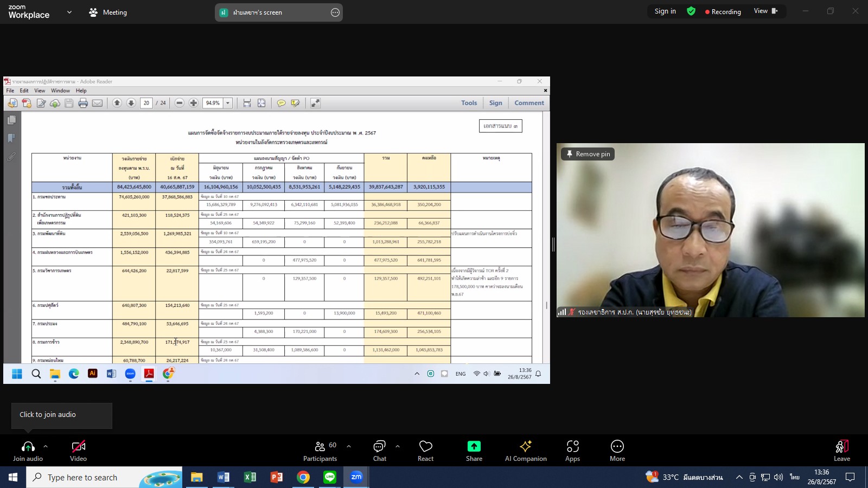Click the Email envelope icon in Reader toolbar
Viewport: 868px width, 488px height.
pyautogui.click(x=97, y=103)
